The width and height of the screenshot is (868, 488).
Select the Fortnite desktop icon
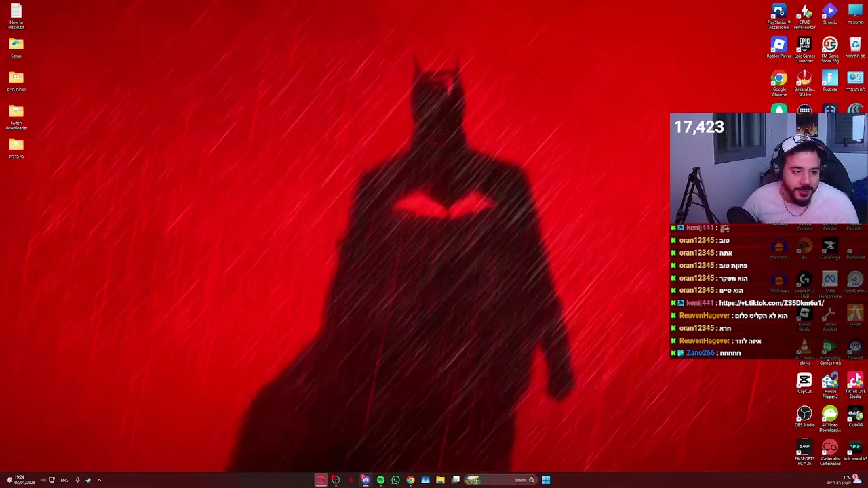(x=830, y=81)
